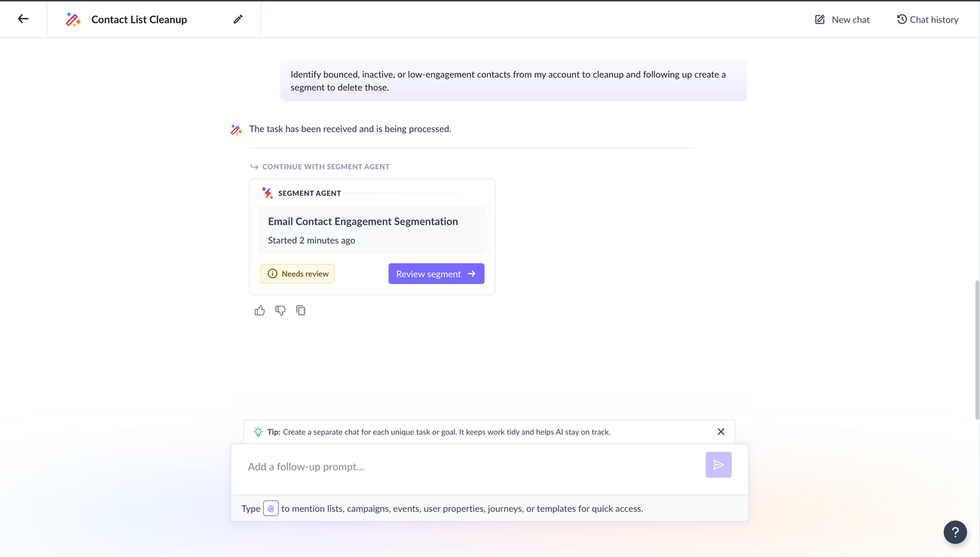
Task: Open Chat history
Action: tap(927, 20)
